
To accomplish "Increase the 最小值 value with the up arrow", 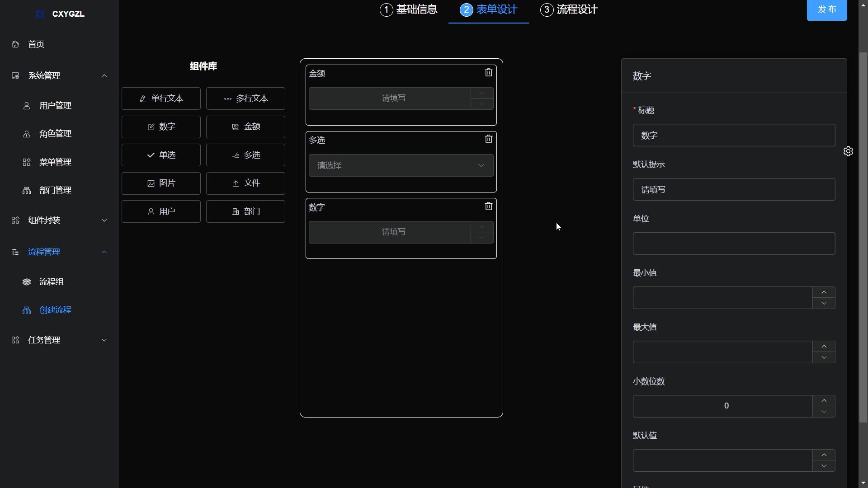I will tap(824, 292).
